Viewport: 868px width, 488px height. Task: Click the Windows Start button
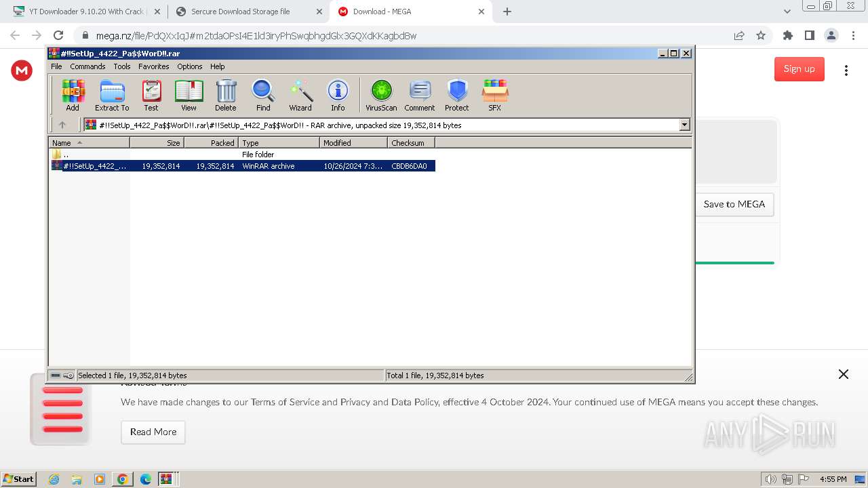click(19, 479)
